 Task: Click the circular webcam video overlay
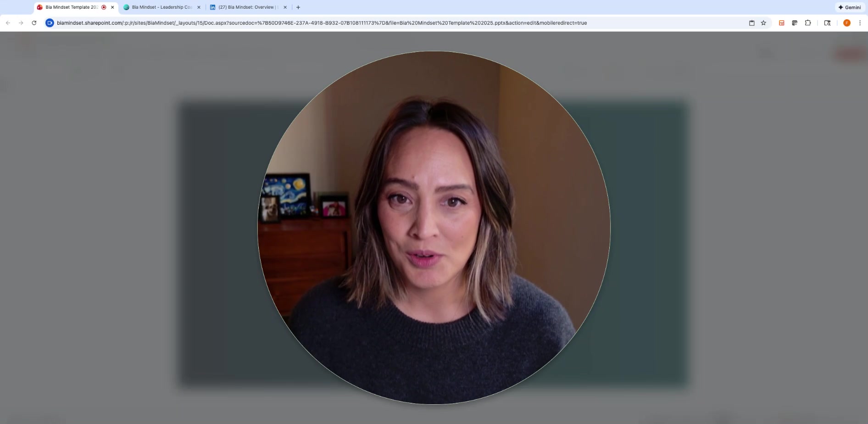[434, 228]
